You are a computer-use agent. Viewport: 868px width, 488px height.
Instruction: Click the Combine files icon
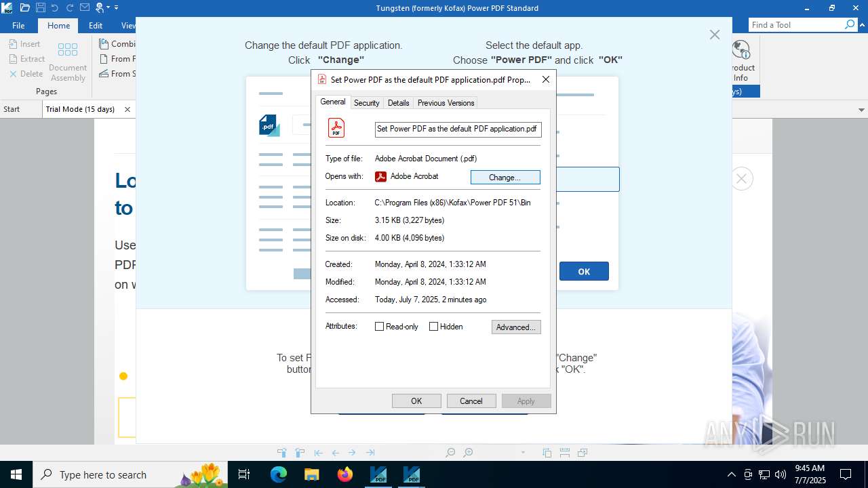104,44
